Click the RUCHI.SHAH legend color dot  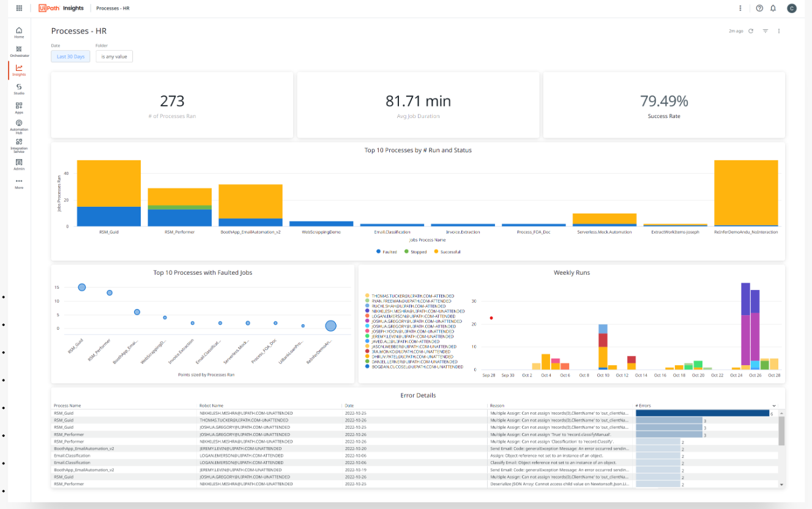pyautogui.click(x=367, y=306)
